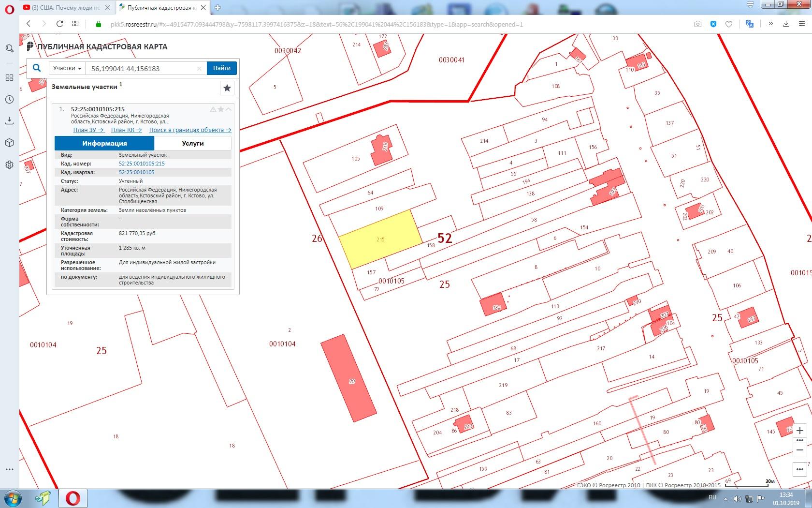Bookmark page with heart icon in address bar

click(729, 24)
